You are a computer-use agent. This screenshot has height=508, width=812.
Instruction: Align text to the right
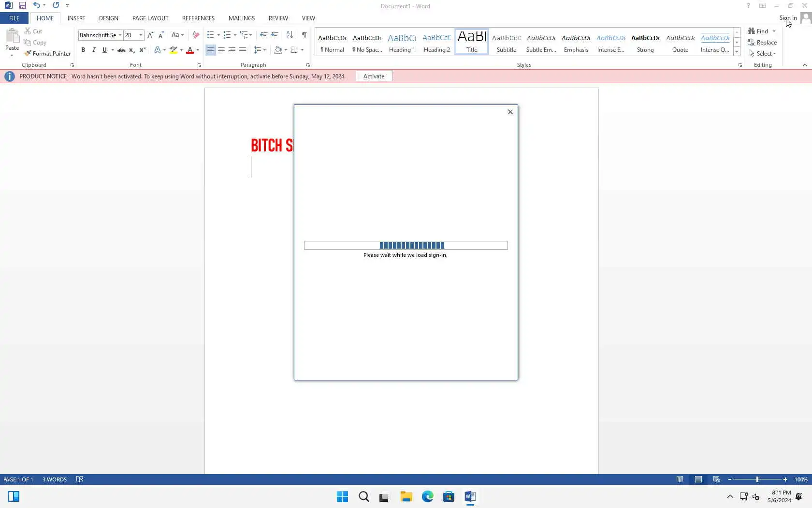232,50
